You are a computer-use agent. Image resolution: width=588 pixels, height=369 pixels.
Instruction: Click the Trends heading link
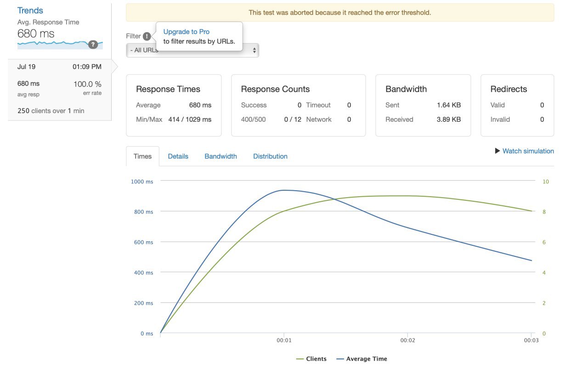[30, 11]
